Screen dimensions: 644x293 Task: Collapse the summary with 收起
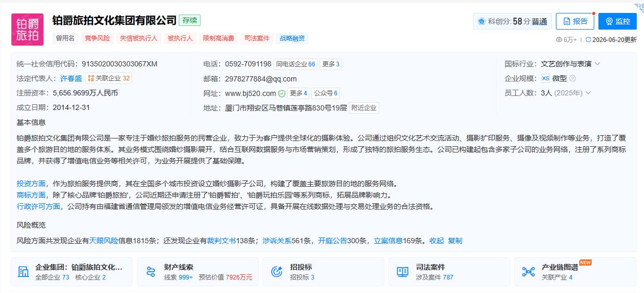click(x=436, y=241)
